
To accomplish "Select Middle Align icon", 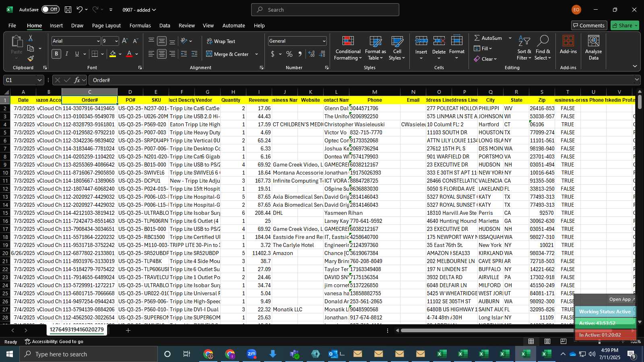I will coord(162,41).
